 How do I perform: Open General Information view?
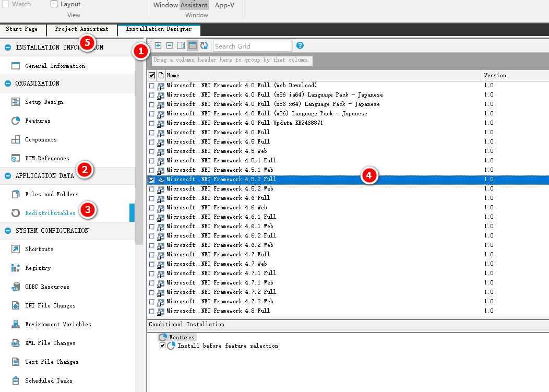[x=55, y=66]
